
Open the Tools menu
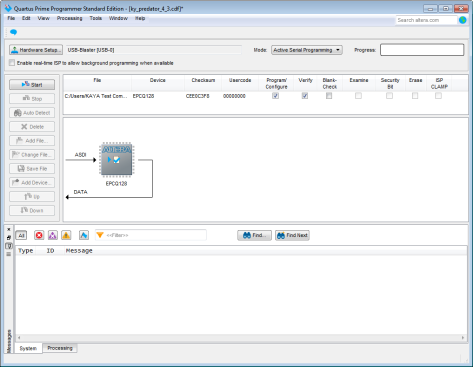pyautogui.click(x=96, y=18)
